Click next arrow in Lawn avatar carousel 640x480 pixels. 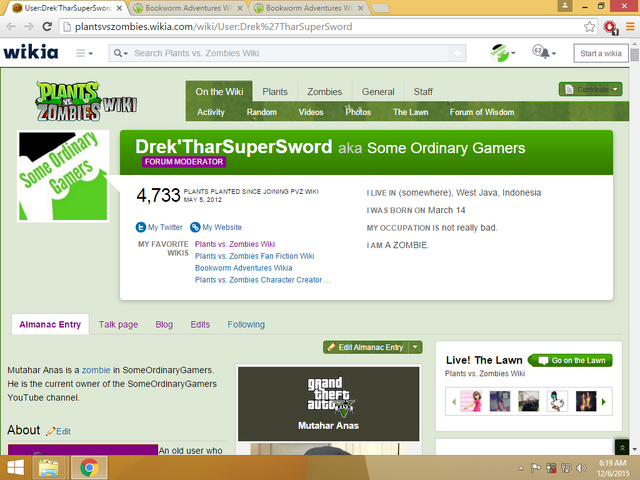coord(604,402)
